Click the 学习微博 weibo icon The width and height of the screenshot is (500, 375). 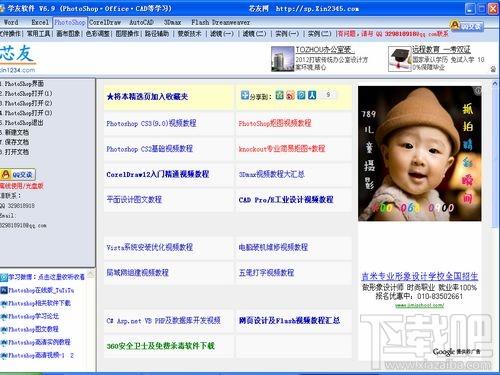[x=4, y=277]
